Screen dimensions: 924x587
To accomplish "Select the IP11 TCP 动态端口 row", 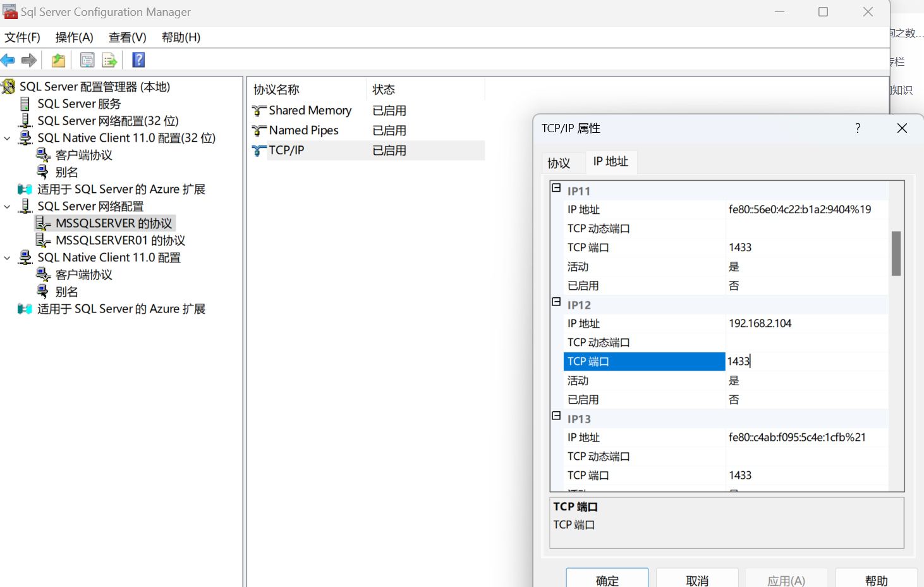I will 726,228.
